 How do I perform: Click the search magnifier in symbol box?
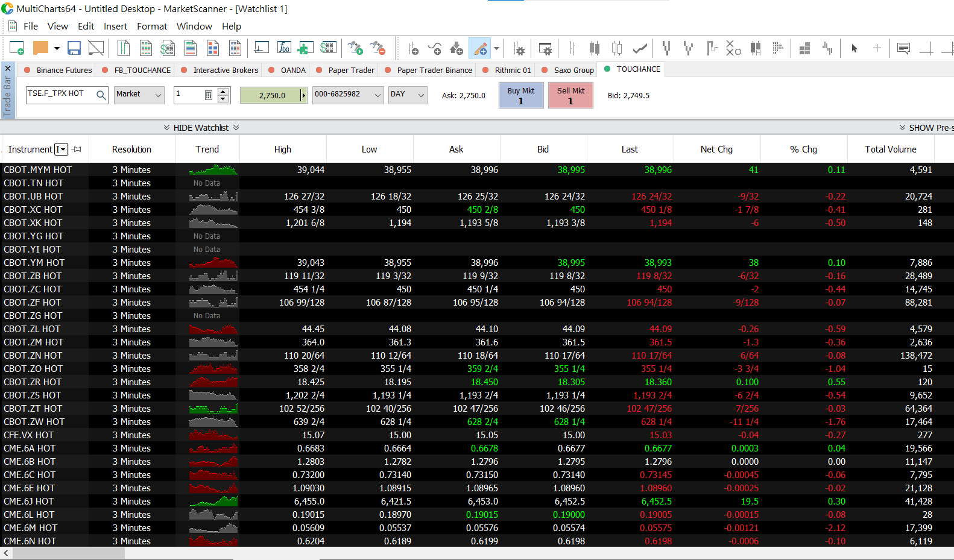101,95
